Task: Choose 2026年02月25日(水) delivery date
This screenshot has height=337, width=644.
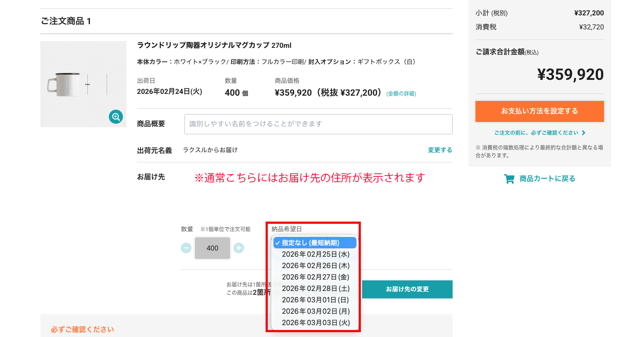Action: [315, 254]
